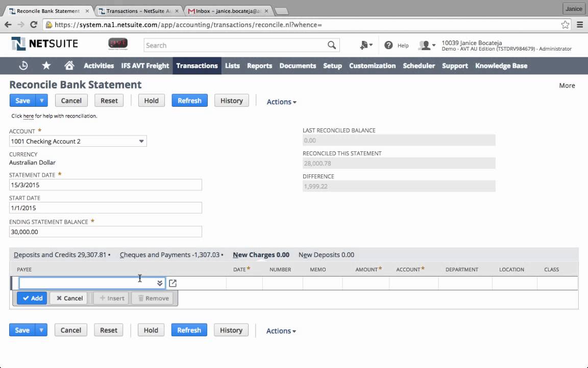Click the browser address bar URL
The image size is (588, 368).
coord(188,25)
